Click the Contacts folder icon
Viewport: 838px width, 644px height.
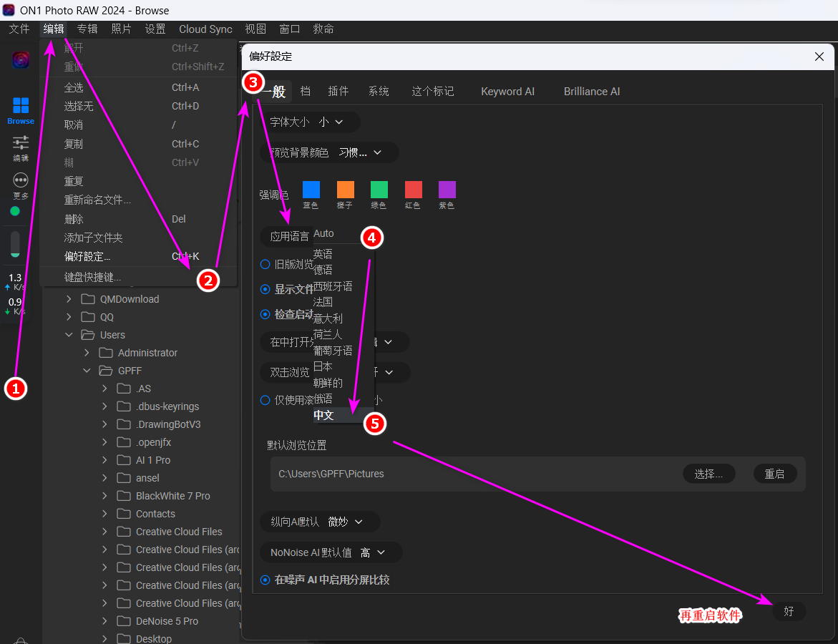point(124,514)
